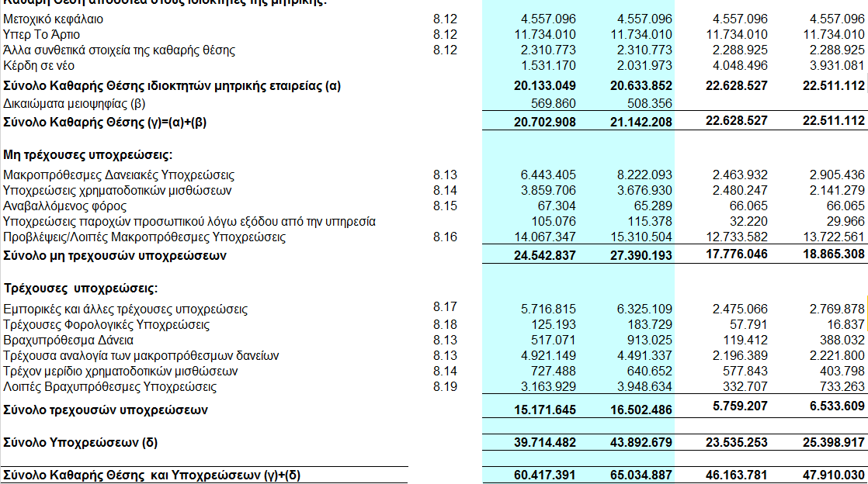Select current liabilities total 15.171.645
The image size is (868, 484).
click(545, 410)
